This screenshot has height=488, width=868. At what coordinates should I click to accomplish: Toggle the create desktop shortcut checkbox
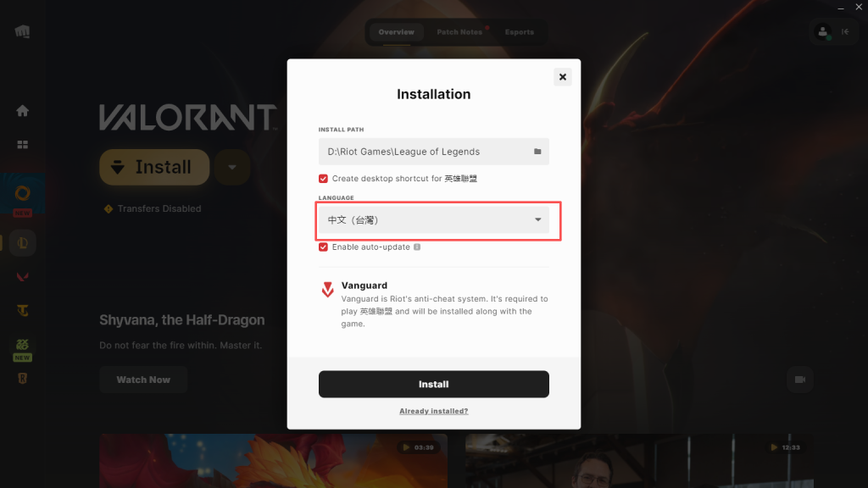[323, 179]
